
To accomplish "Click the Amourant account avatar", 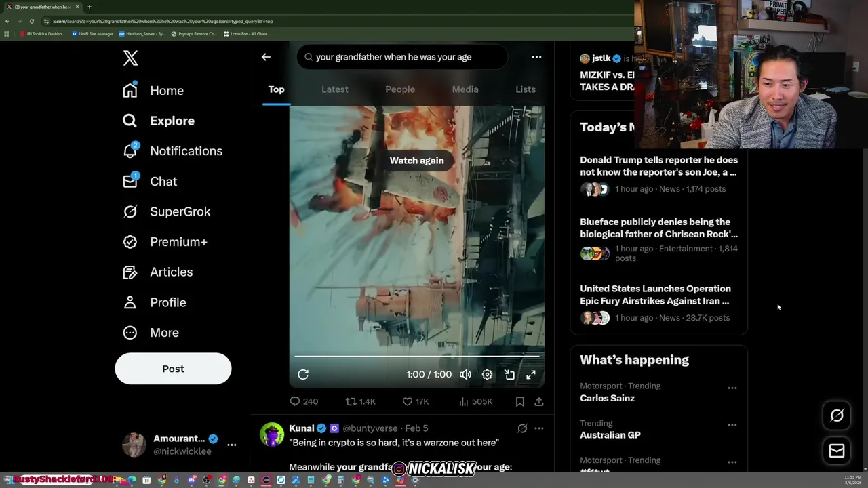I will click(x=134, y=445).
